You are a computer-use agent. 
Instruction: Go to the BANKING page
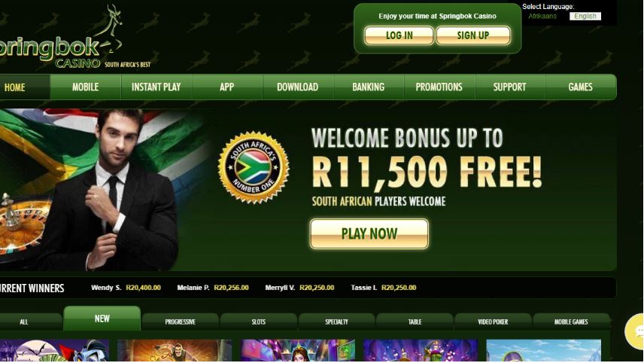tap(369, 87)
